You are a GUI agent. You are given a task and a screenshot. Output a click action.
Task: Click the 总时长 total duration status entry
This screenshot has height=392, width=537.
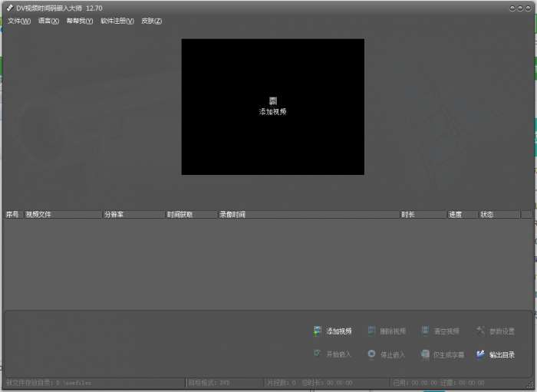click(327, 383)
